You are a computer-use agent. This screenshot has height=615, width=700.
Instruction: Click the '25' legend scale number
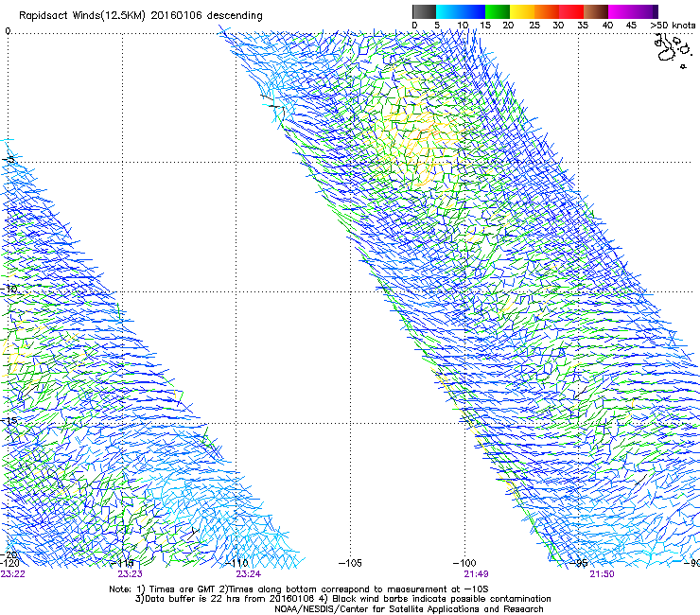[534, 26]
